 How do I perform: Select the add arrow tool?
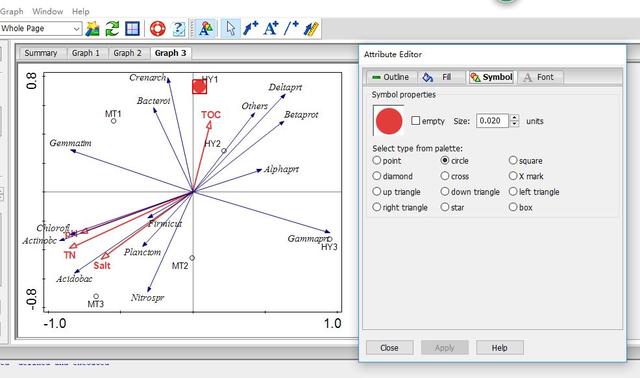pos(250,29)
